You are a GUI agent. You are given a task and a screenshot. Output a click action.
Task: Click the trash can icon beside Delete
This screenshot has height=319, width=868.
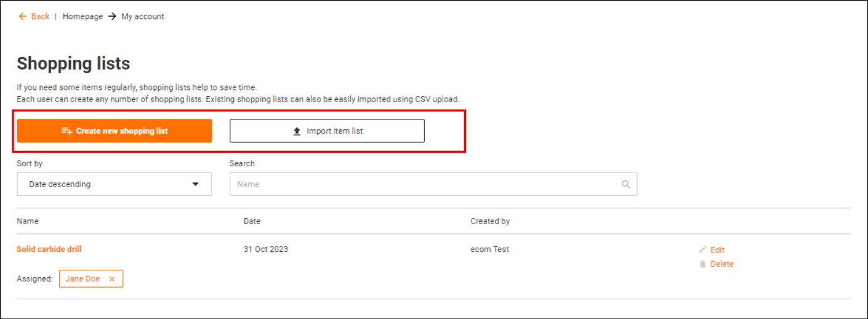coord(703,264)
